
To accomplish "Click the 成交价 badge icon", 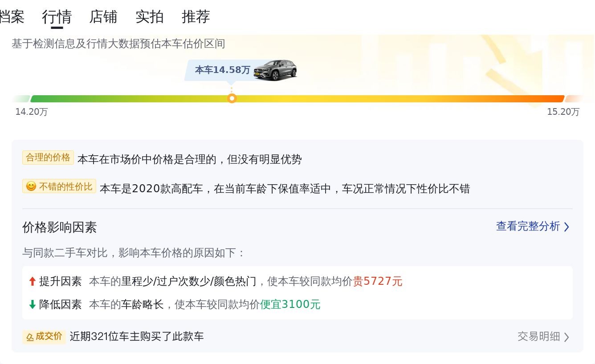I will point(30,337).
